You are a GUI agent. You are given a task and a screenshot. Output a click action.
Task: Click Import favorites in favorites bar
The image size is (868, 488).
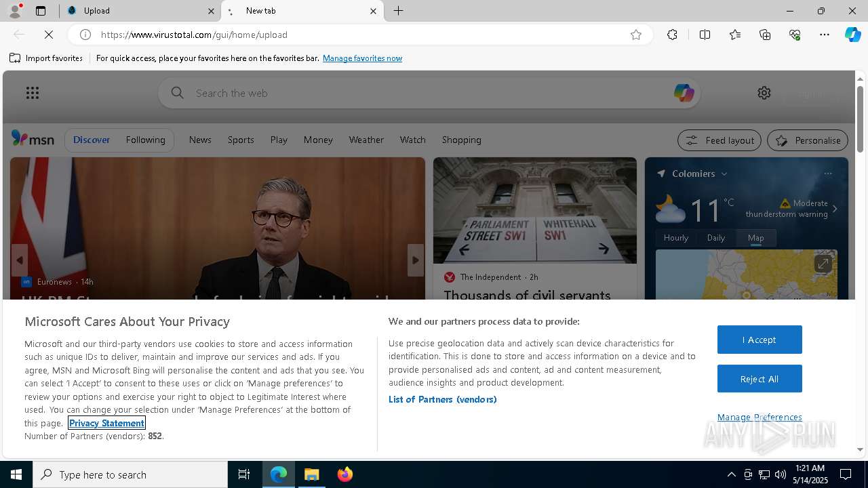tap(46, 58)
